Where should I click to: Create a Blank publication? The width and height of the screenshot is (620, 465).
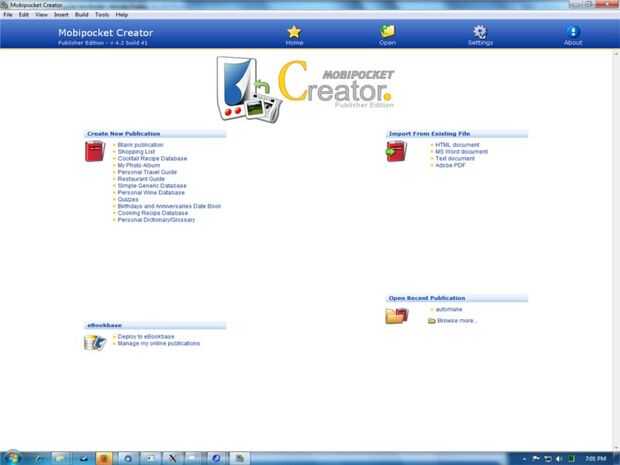140,145
